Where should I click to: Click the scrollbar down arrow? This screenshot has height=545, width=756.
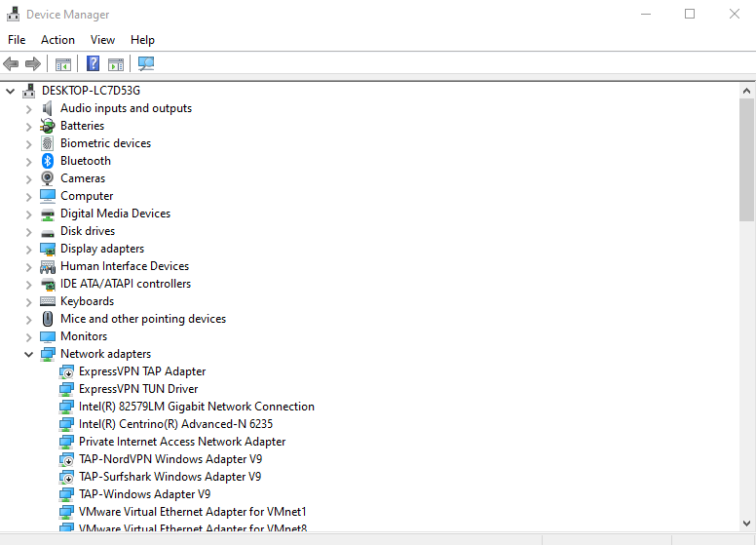click(x=746, y=524)
